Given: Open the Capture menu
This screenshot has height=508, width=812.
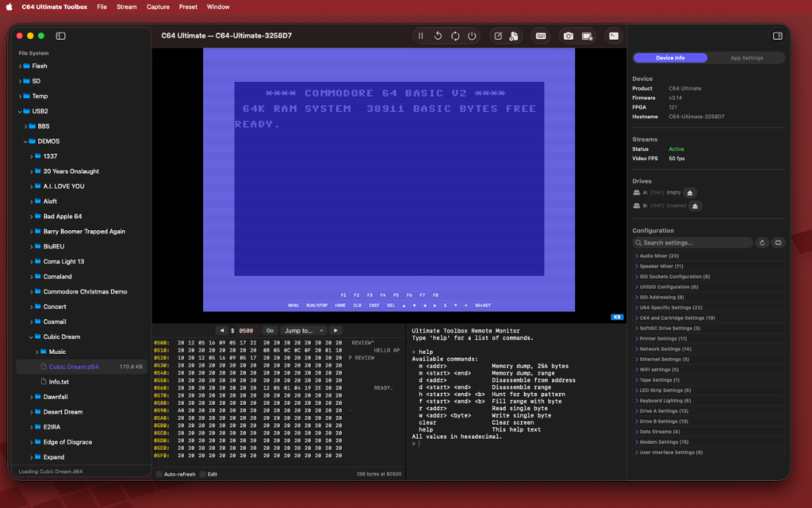Looking at the screenshot, I should [158, 6].
